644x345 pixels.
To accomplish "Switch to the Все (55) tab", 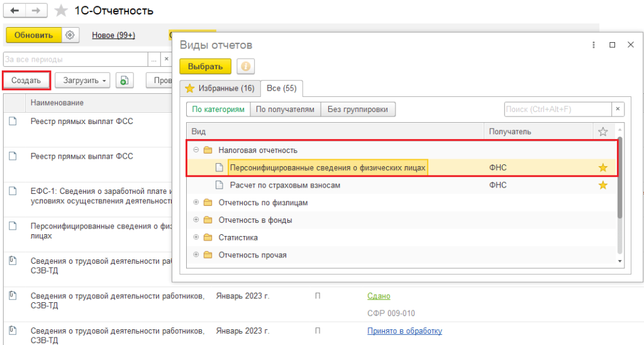I will click(x=281, y=88).
